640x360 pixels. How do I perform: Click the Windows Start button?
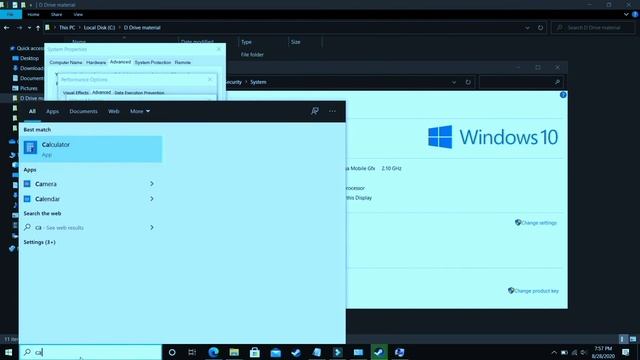click(9, 352)
